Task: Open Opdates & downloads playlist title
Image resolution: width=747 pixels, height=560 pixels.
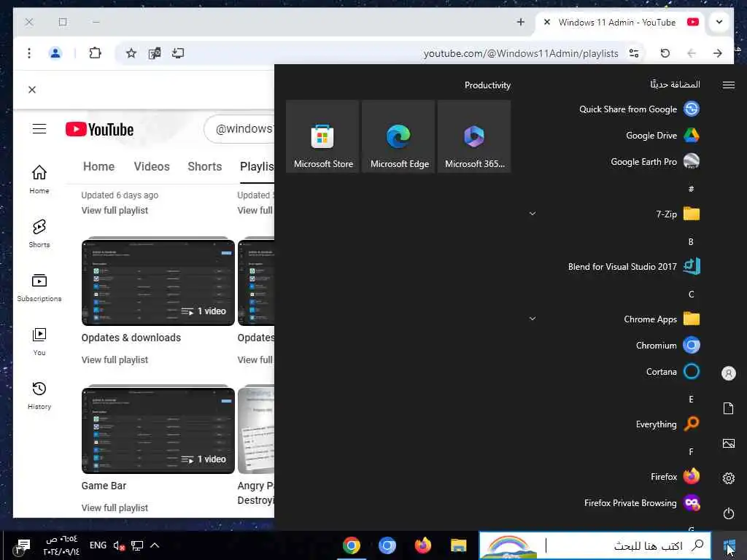Action: click(x=131, y=338)
